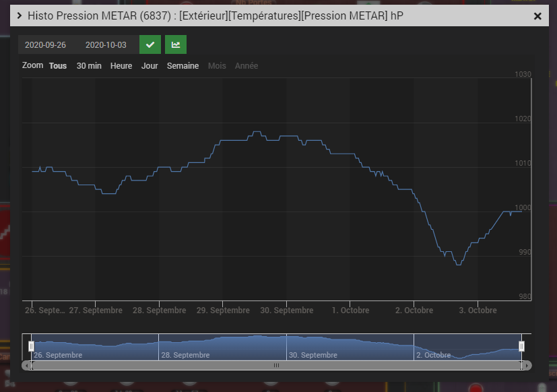557x392 pixels.
Task: Select the 30 min zoom range
Action: pyautogui.click(x=89, y=66)
